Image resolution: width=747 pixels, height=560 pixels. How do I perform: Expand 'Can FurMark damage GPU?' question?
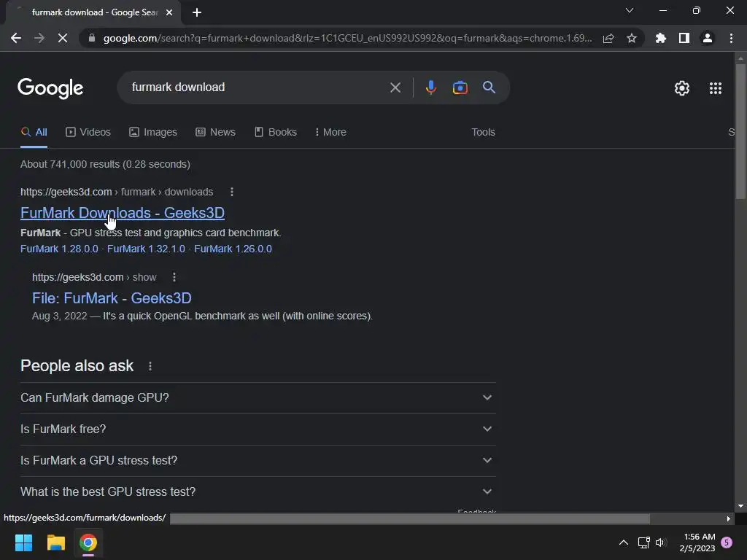pyautogui.click(x=258, y=397)
